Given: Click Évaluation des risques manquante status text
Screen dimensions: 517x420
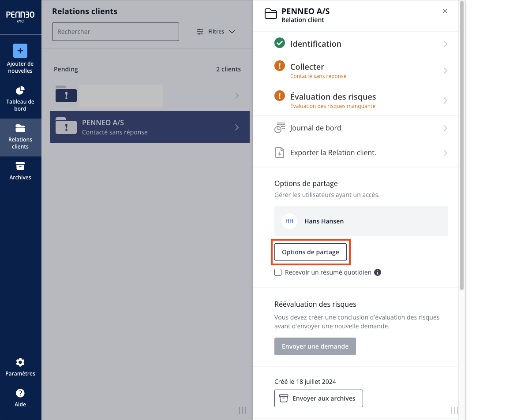Looking at the screenshot, I should [333, 106].
